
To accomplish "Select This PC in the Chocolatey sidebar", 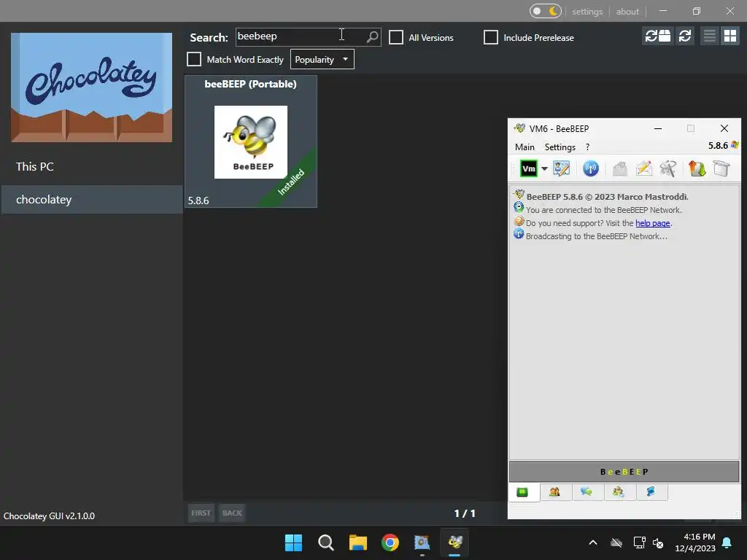I will [x=92, y=167].
